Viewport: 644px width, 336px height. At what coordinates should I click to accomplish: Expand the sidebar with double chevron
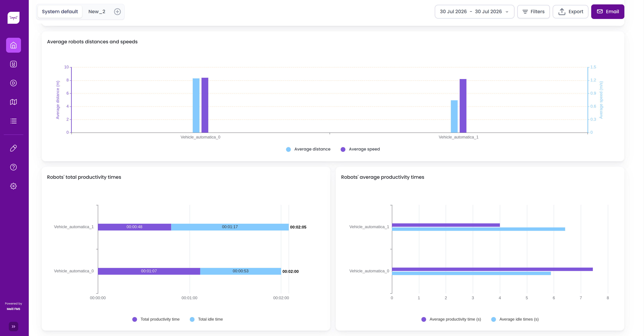(x=14, y=327)
